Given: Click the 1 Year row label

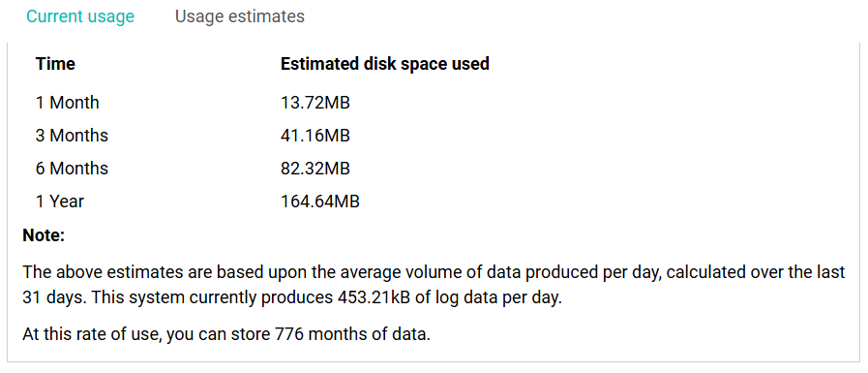Looking at the screenshot, I should [x=60, y=202].
